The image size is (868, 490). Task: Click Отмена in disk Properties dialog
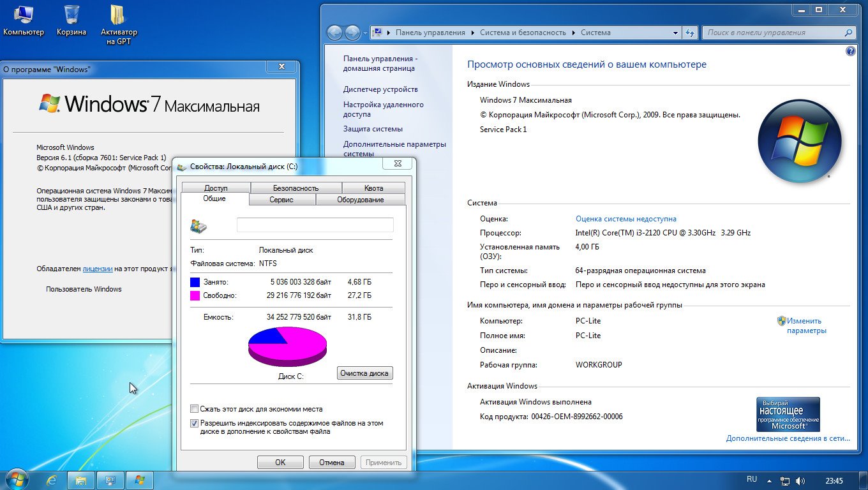[332, 463]
